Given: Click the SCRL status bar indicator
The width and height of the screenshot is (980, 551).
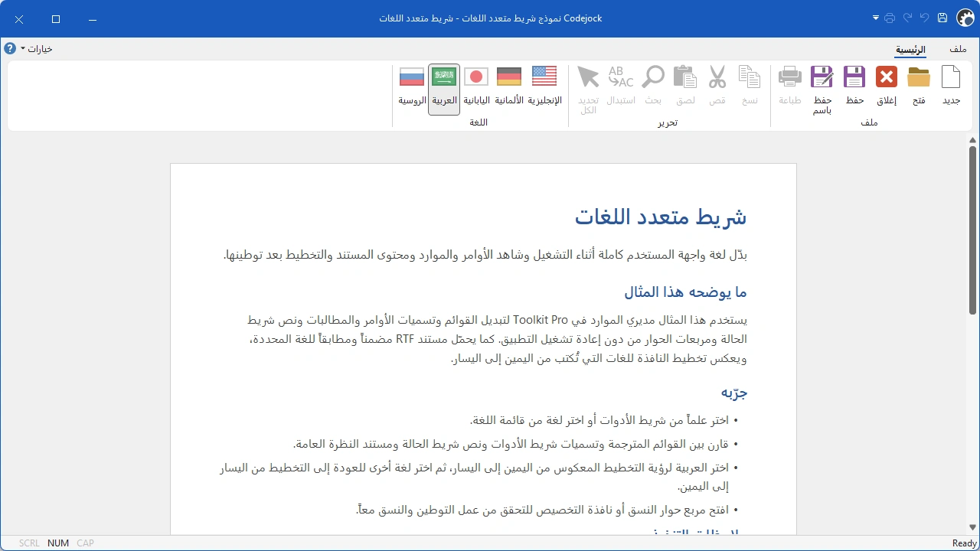Looking at the screenshot, I should click(x=29, y=543).
